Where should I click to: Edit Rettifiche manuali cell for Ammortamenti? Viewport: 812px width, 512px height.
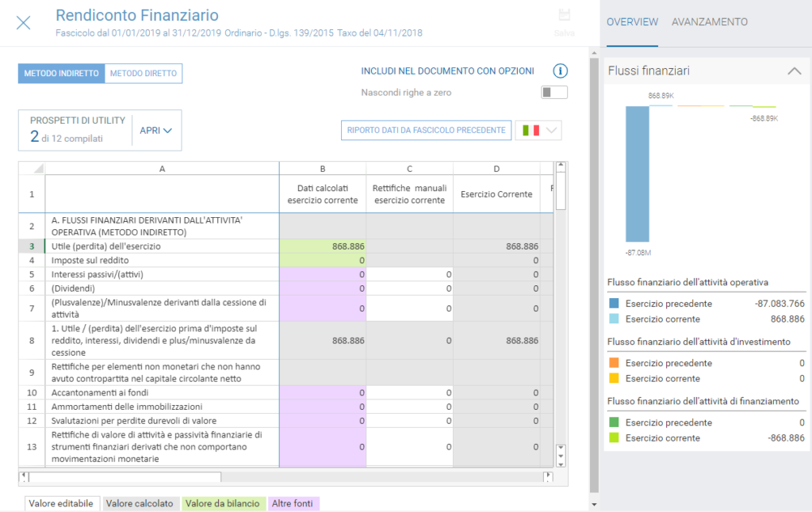(410, 407)
